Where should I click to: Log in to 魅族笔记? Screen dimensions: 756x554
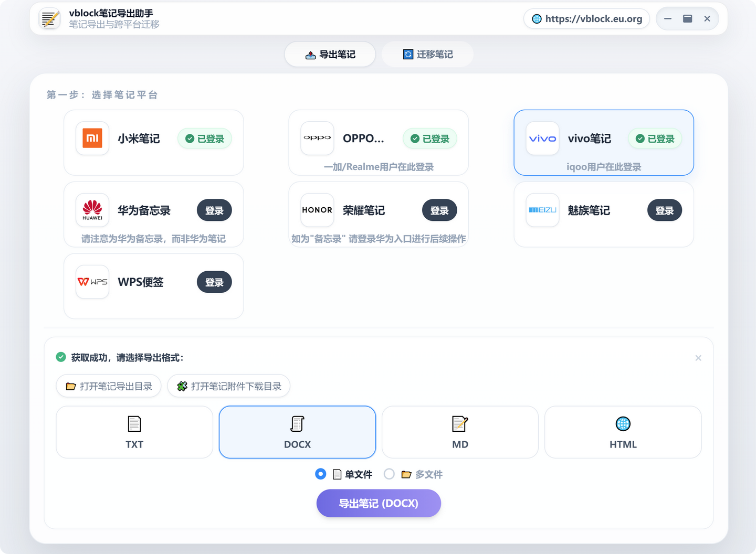[665, 210]
